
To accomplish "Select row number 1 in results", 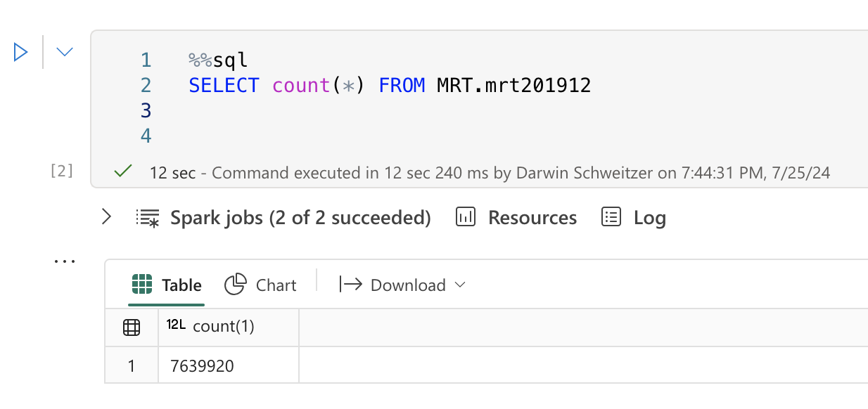I will (132, 365).
